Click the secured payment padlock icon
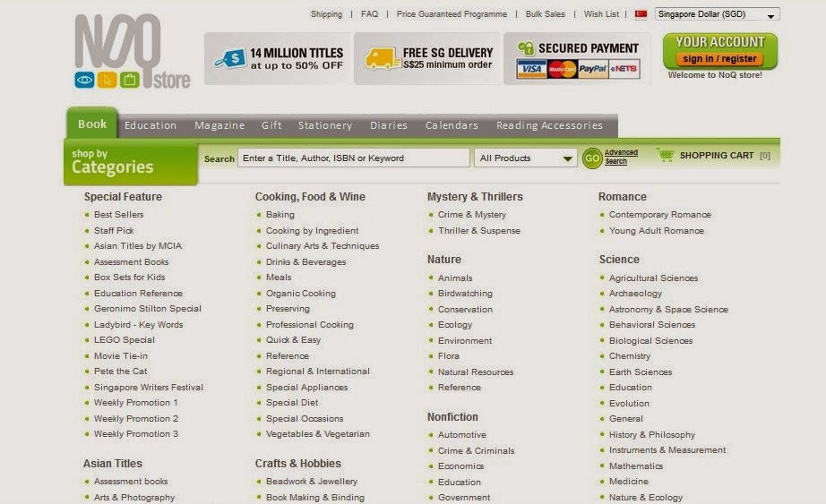 pyautogui.click(x=526, y=48)
